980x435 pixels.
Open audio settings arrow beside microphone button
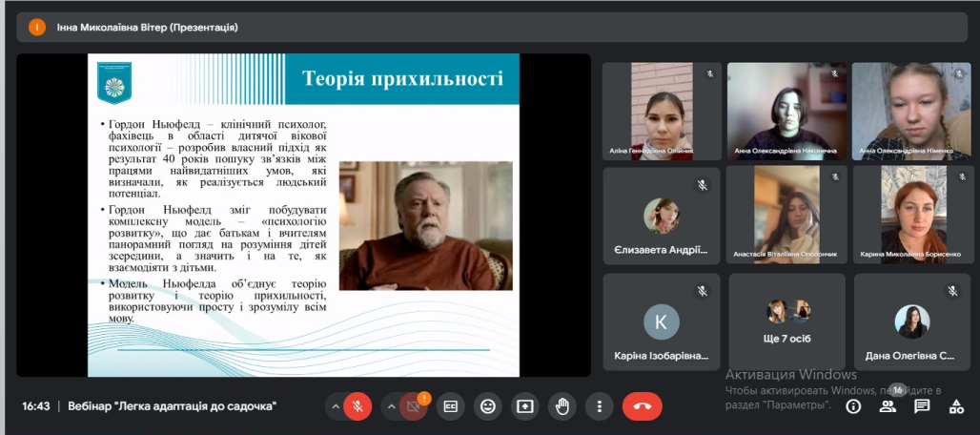[336, 407]
